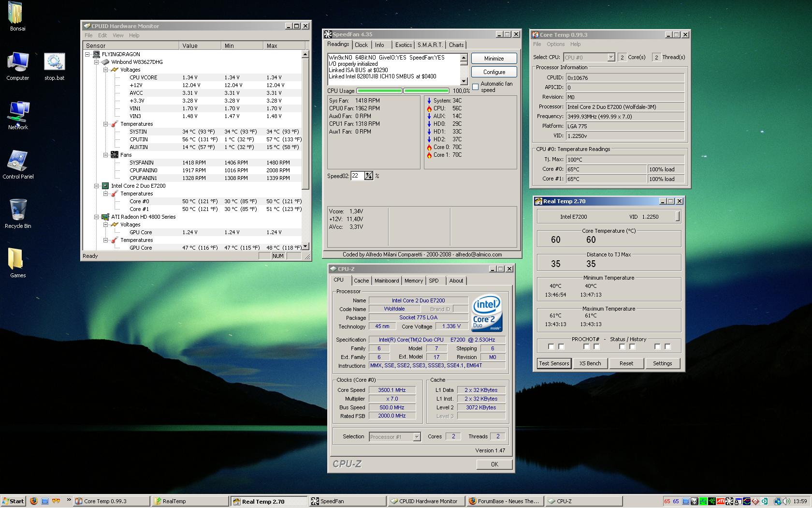Click the Speed02 percentage spinner arrows

pos(369,176)
